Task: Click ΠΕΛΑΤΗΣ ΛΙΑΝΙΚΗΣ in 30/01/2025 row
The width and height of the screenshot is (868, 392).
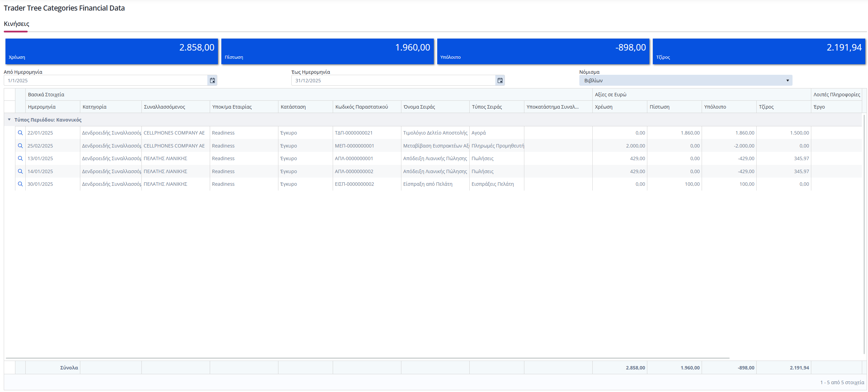Action: coord(165,184)
